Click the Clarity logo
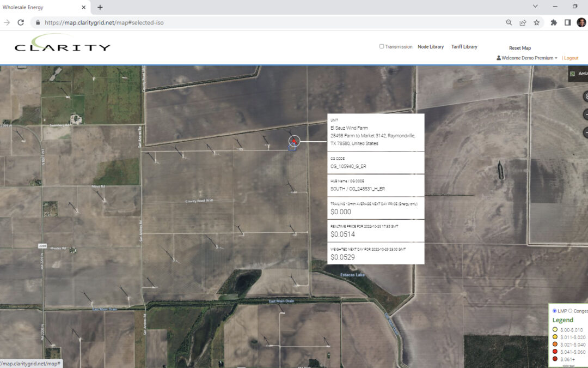 pos(62,43)
